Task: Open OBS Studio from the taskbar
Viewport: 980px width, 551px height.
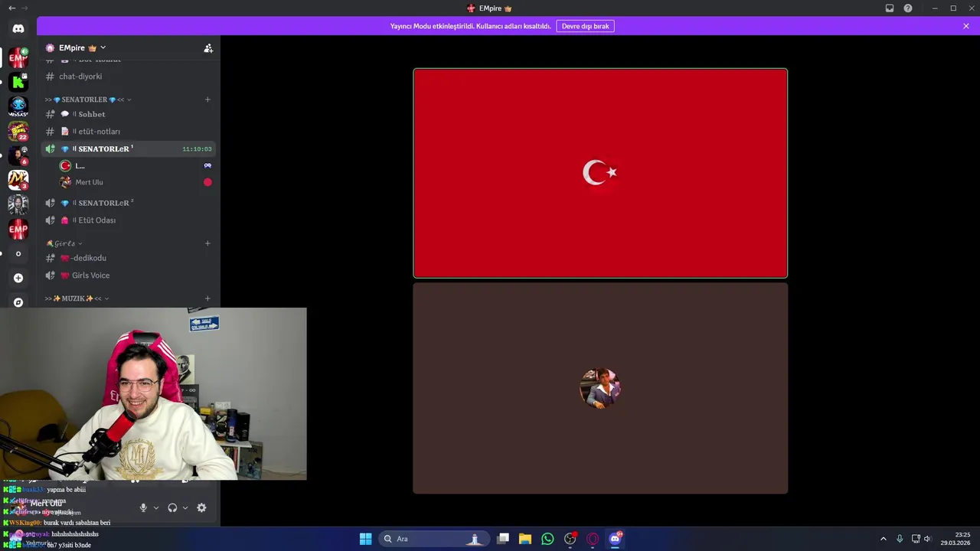Action: click(x=570, y=539)
